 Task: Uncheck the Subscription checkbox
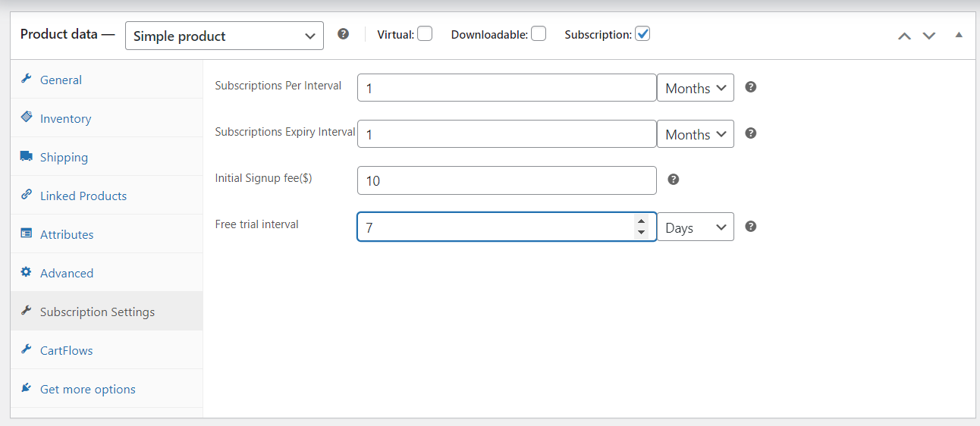(x=642, y=33)
